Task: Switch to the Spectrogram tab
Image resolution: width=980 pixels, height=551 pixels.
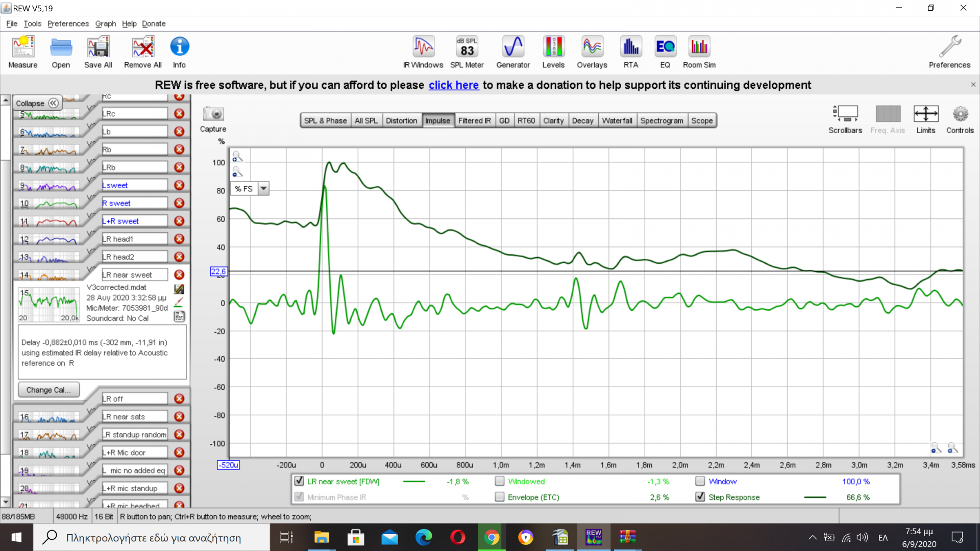Action: (x=661, y=120)
